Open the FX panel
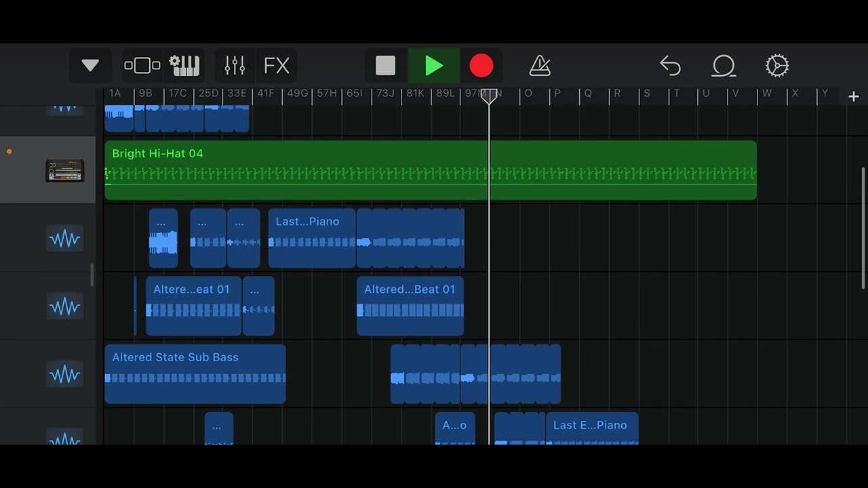 [276, 66]
